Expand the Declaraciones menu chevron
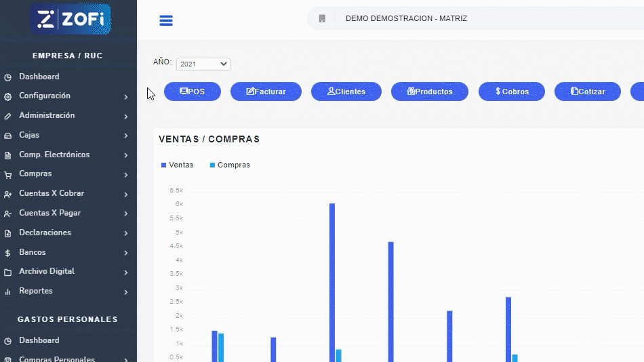The width and height of the screenshot is (644, 362). pos(126,233)
